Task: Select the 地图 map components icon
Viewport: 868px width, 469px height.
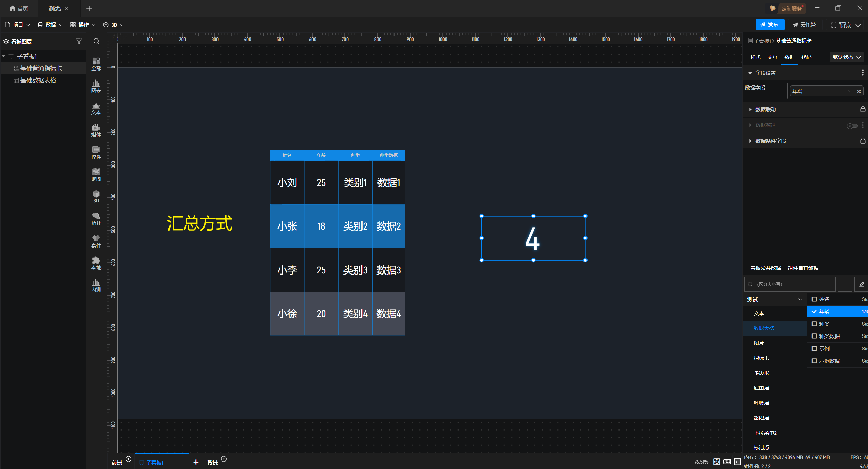Action: tap(96, 174)
